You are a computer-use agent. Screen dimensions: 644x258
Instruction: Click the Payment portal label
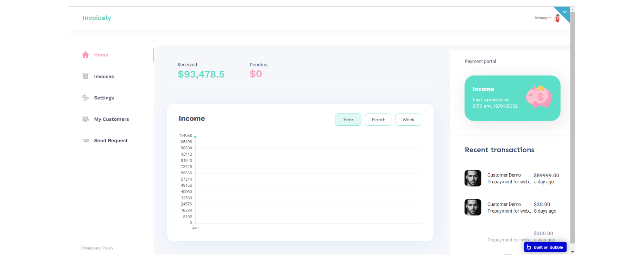480,61
